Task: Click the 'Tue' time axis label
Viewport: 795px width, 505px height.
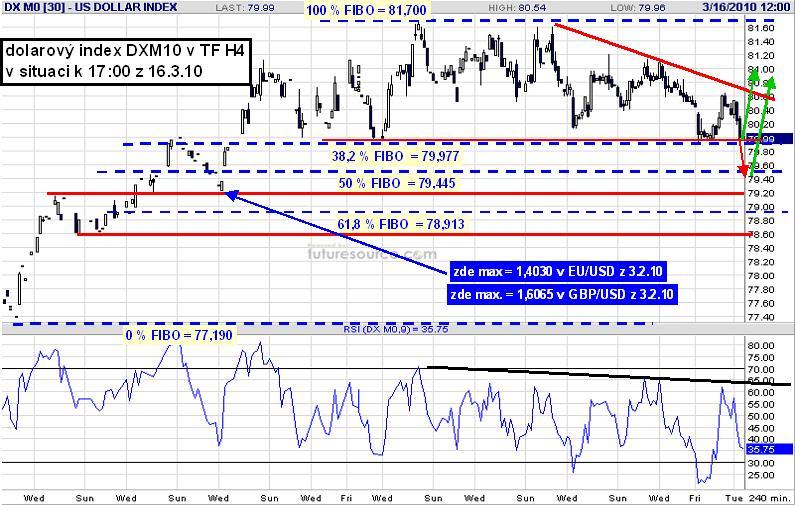Action: 734,498
